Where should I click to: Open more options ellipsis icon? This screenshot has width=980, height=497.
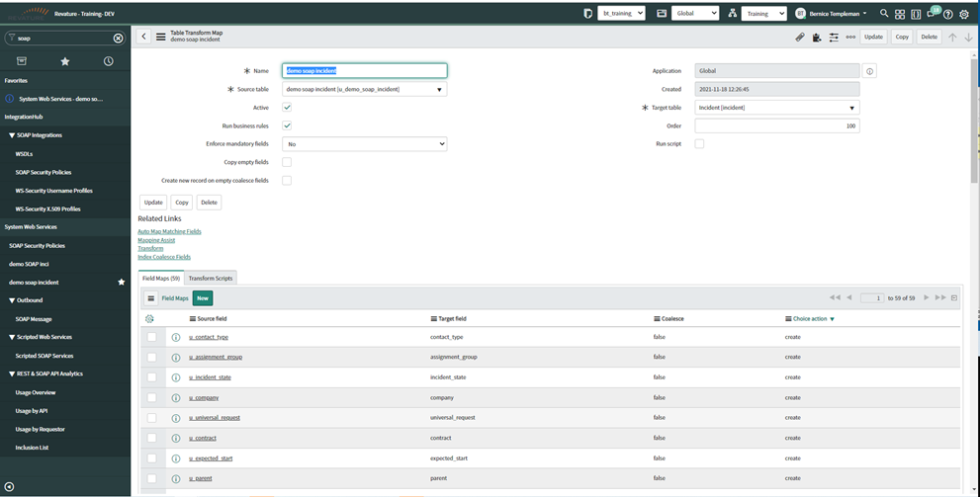(x=850, y=37)
